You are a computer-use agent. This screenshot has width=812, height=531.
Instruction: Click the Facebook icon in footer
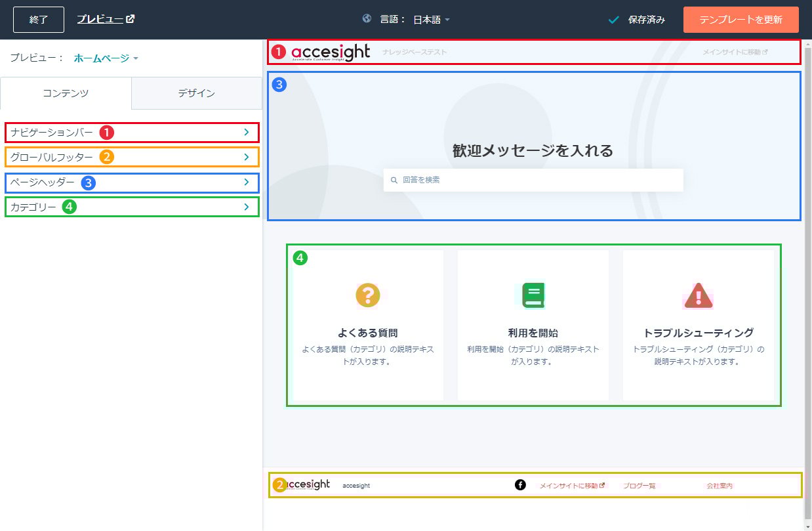click(520, 485)
